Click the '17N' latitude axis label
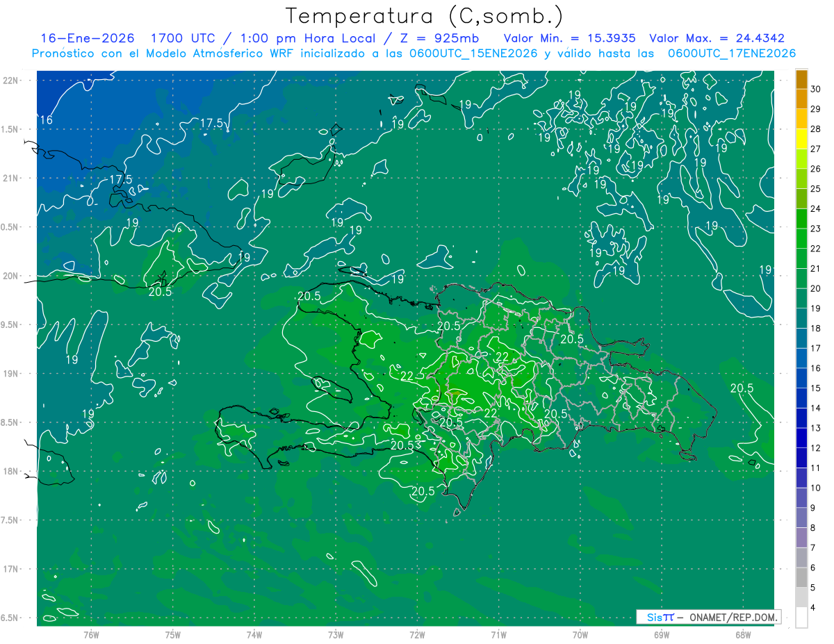 click(11, 569)
